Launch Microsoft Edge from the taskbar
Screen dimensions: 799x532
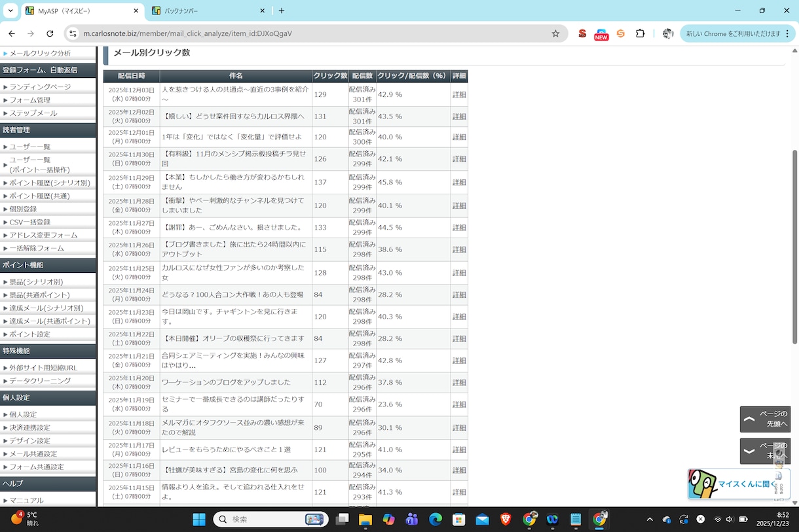coord(436,519)
